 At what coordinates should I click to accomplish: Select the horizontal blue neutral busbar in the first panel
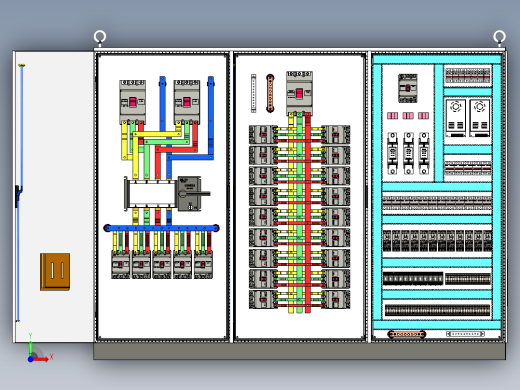tap(161, 228)
